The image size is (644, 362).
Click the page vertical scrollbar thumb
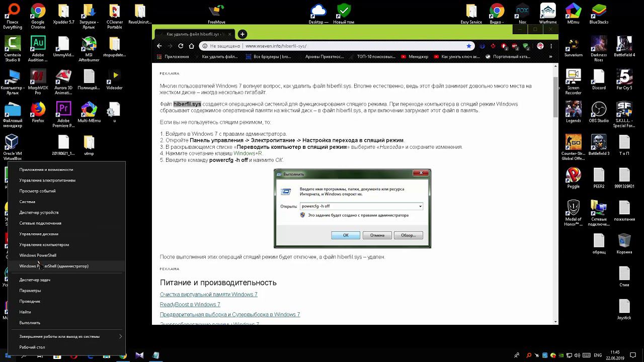[x=555, y=97]
